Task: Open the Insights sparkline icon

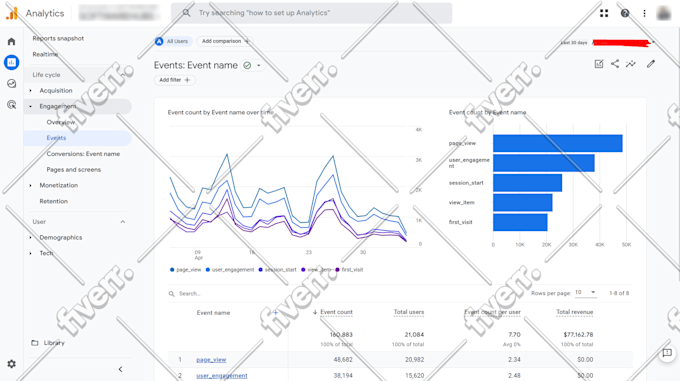Action: [x=631, y=64]
